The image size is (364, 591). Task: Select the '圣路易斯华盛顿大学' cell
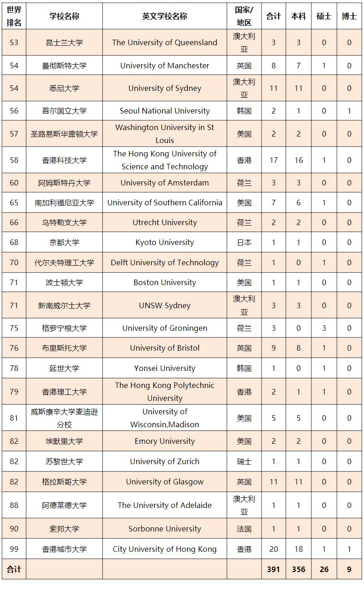(64, 134)
